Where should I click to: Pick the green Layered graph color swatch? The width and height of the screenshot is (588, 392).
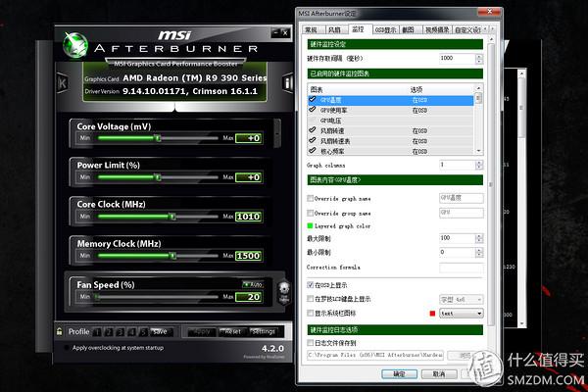click(310, 225)
